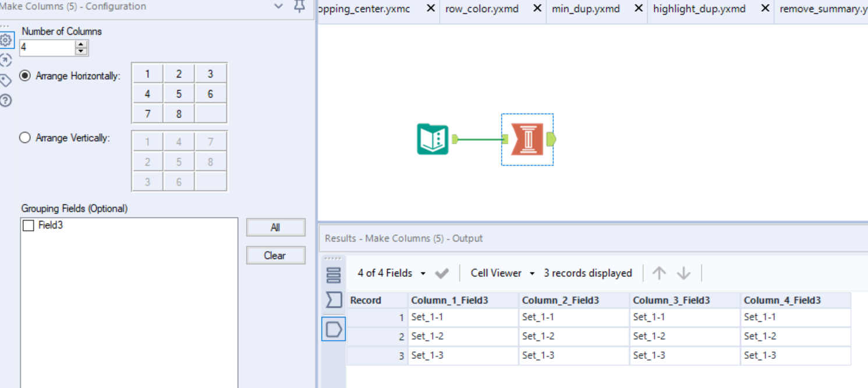Click the up navigation arrow in Results toolbar
The width and height of the screenshot is (868, 388).
point(658,273)
